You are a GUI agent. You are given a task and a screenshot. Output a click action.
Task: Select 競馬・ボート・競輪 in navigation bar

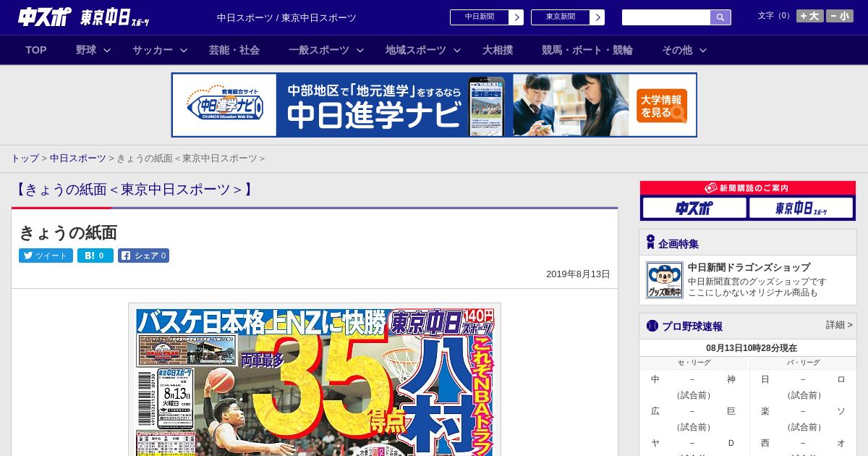click(587, 50)
